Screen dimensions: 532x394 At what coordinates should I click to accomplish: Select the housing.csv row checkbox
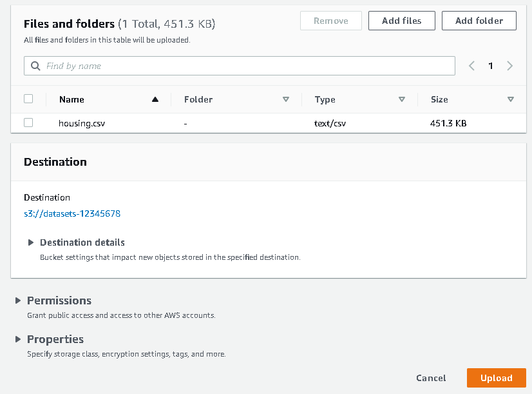click(28, 123)
